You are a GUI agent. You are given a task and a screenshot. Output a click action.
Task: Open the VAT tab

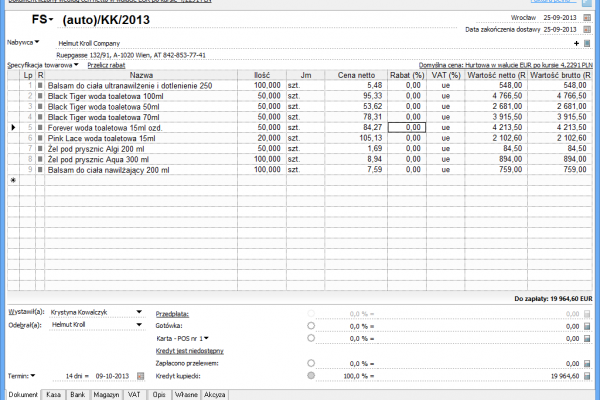(134, 394)
